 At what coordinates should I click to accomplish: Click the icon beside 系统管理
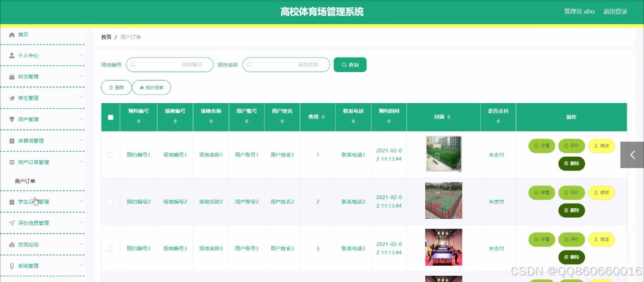point(12,266)
